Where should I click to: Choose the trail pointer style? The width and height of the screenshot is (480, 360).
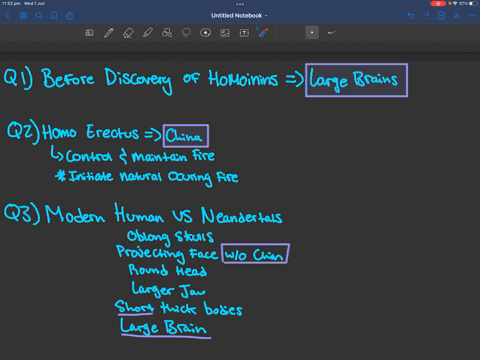[332, 33]
